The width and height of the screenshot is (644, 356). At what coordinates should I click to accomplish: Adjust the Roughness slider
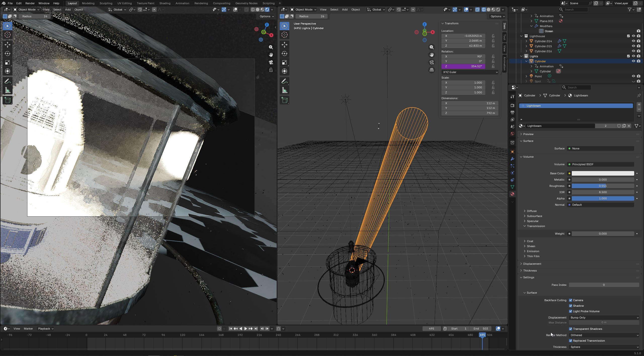point(602,186)
